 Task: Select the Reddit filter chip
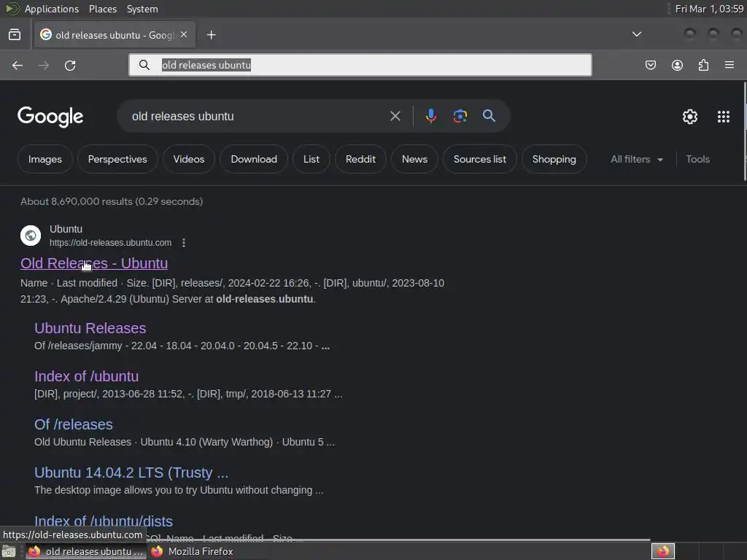pos(360,159)
